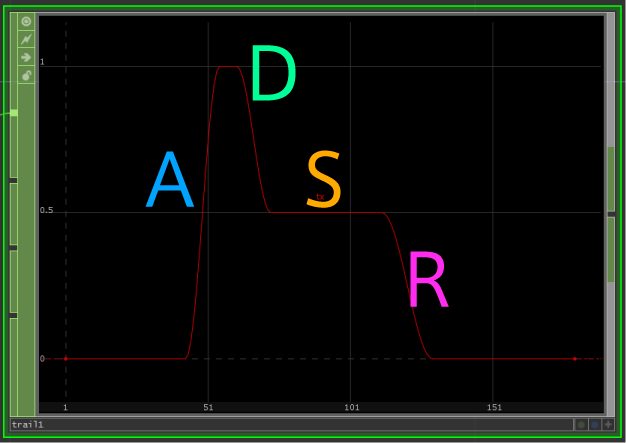Activate the viewer with the plus icon
This screenshot has height=443, width=626.
pyautogui.click(x=608, y=425)
